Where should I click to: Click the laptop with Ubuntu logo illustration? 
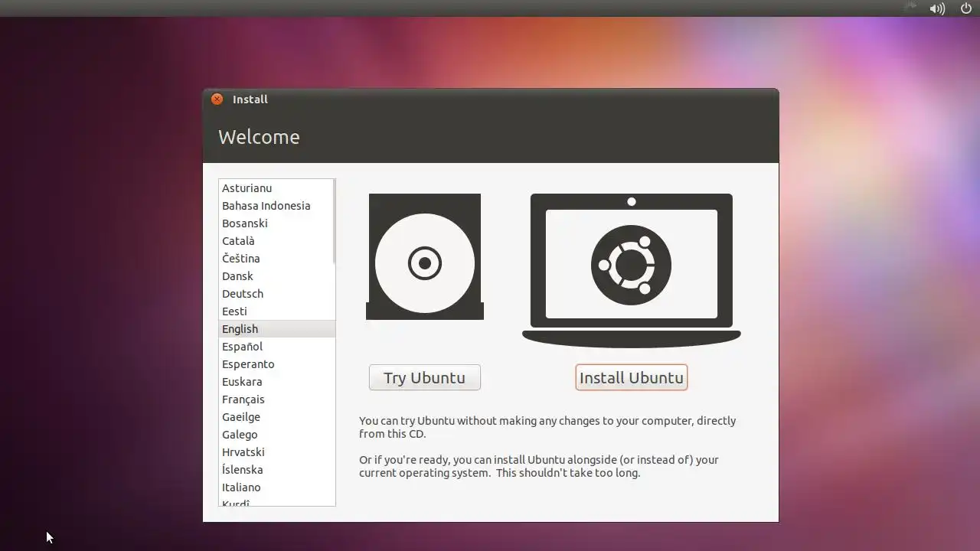(x=631, y=270)
